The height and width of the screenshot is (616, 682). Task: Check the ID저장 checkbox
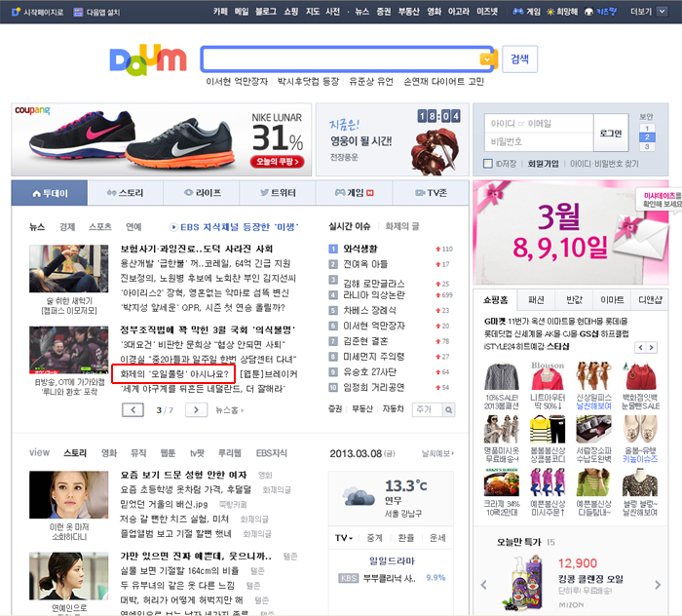pos(488,164)
